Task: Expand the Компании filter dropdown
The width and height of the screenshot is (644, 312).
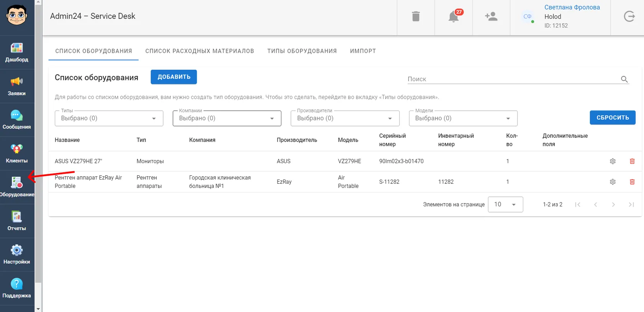Action: tap(227, 118)
